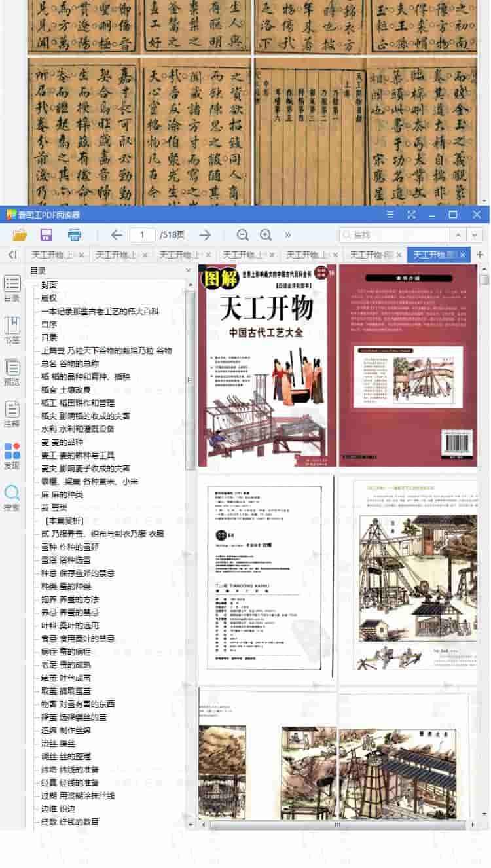Viewport: 491px width, 868px height.
Task: Select outline entry 治丝 缫丝
Action: pos(58,743)
